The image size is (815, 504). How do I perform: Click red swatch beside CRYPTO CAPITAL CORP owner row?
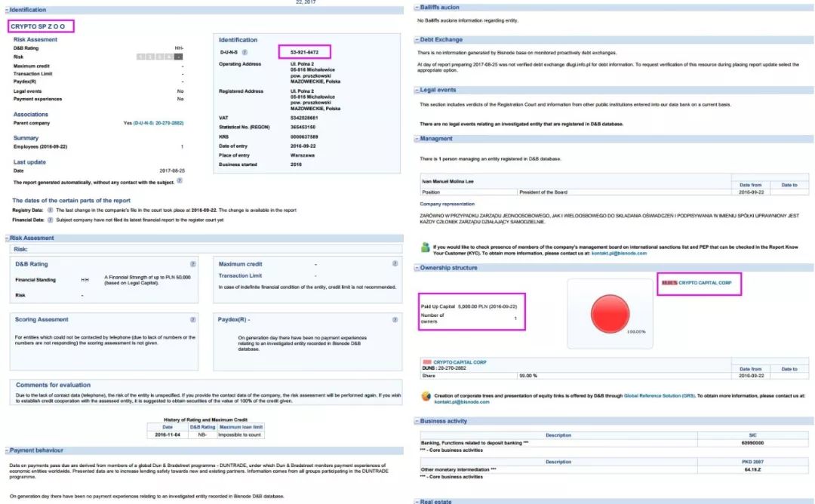[427, 362]
